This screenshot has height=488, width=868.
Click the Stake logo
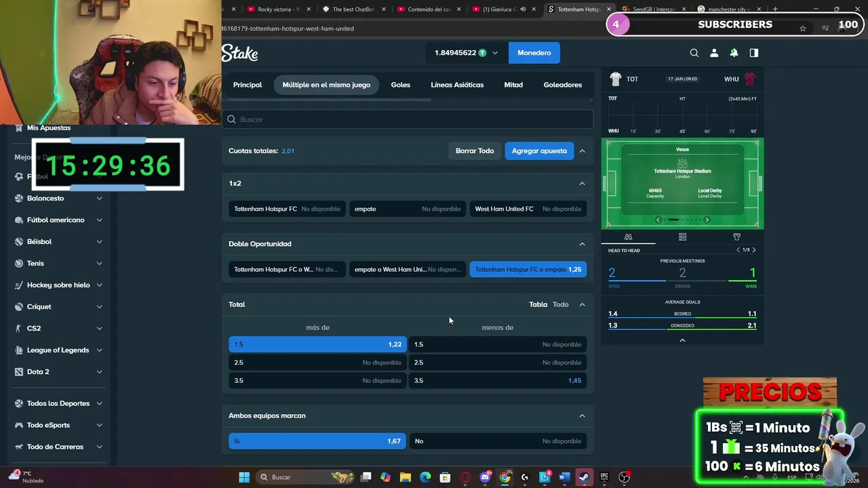239,53
